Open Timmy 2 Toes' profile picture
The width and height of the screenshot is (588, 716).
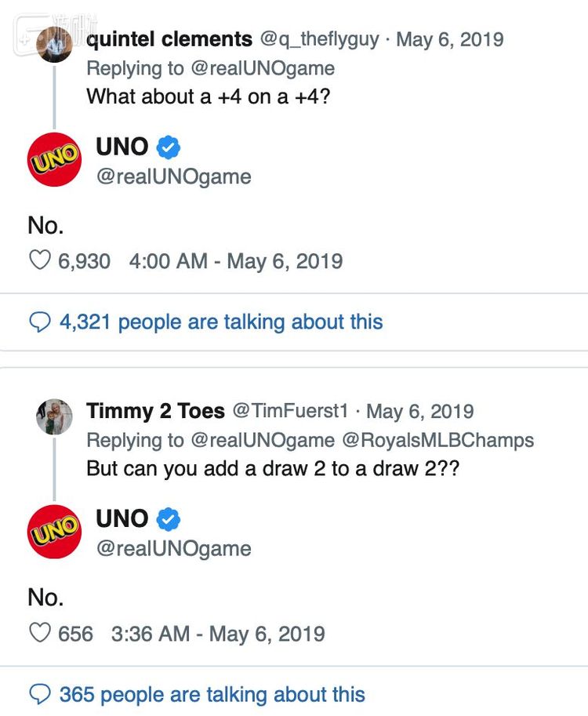54,416
